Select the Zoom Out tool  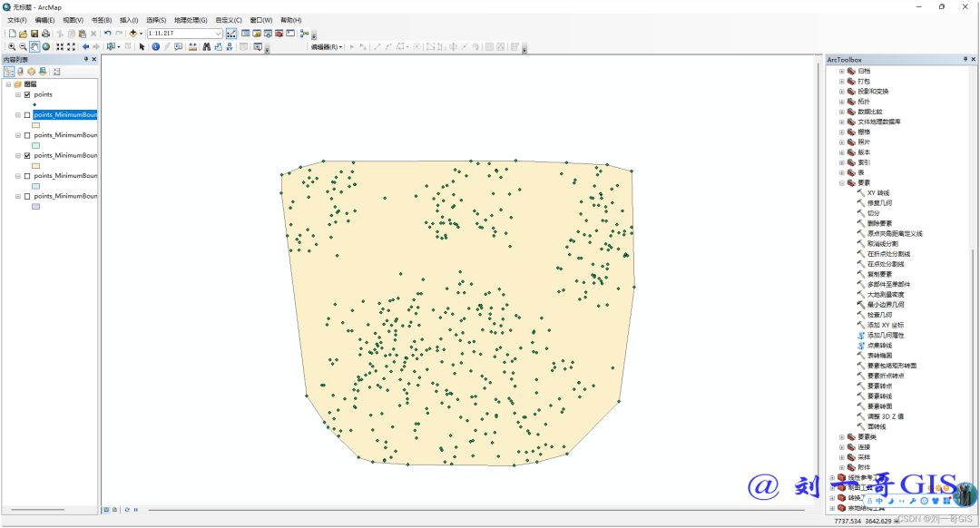coord(23,47)
